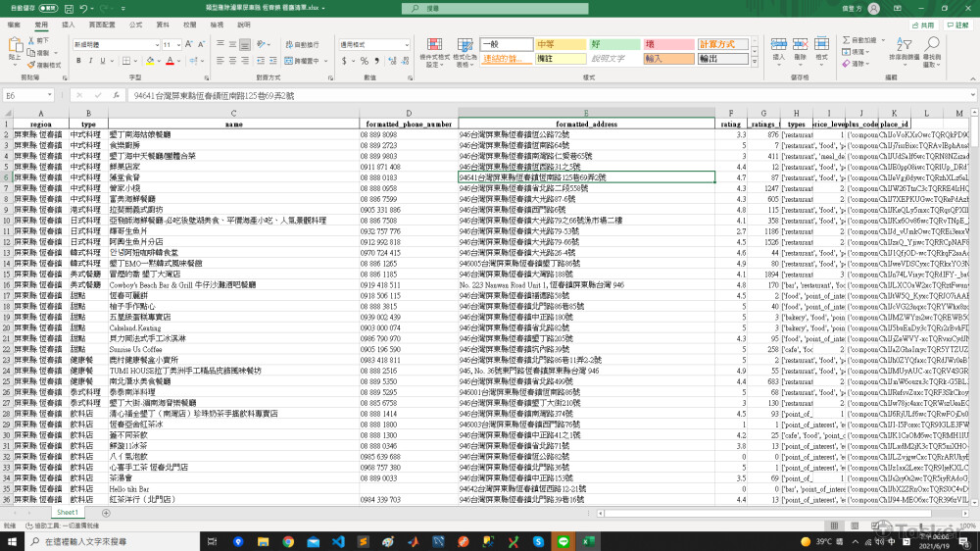Viewport: 980px width, 551px height.
Task: Click Find & Select (尋找與選取)
Action: coord(935,51)
